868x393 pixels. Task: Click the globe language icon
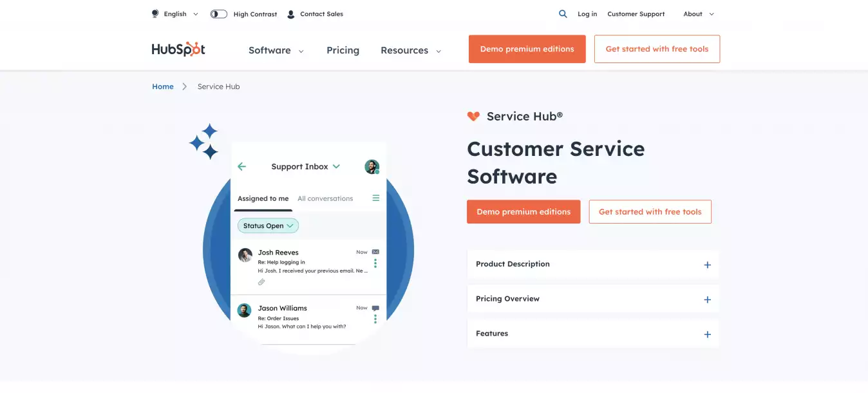[x=155, y=14]
